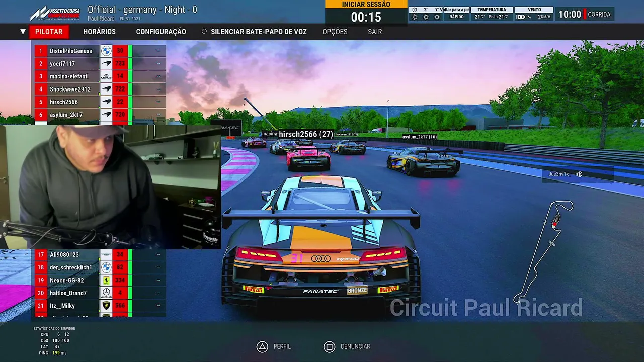The width and height of the screenshot is (644, 362).
Task: Click the sun icon under the 2' forecast
Action: tap(426, 17)
